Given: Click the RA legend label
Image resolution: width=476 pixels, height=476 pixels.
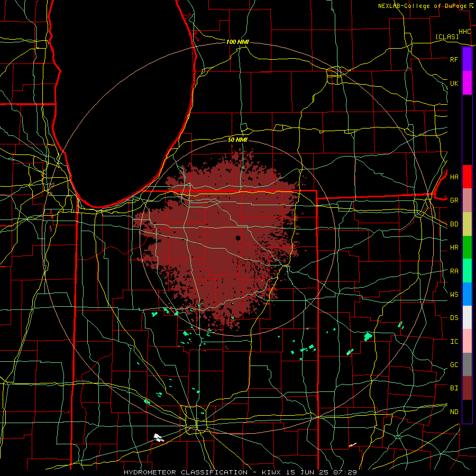Looking at the screenshot, I should (454, 271).
